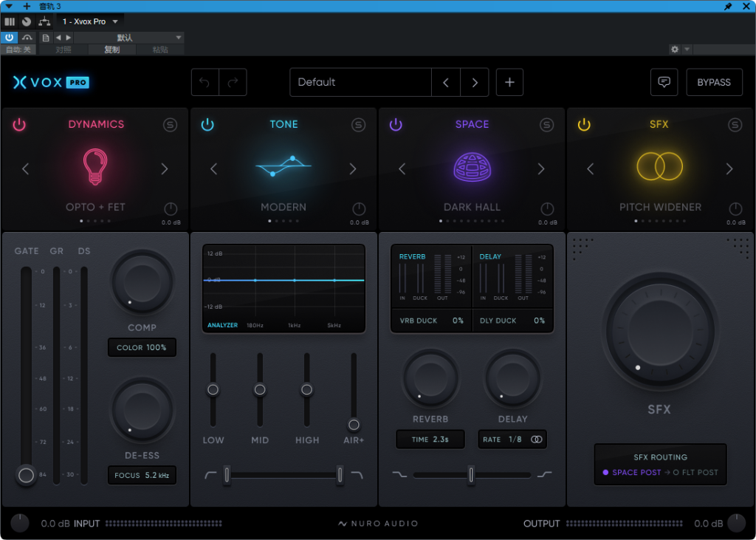Click the blue MODERN EQ curve icon
Screen dimensions: 756x540
pyautogui.click(x=283, y=166)
